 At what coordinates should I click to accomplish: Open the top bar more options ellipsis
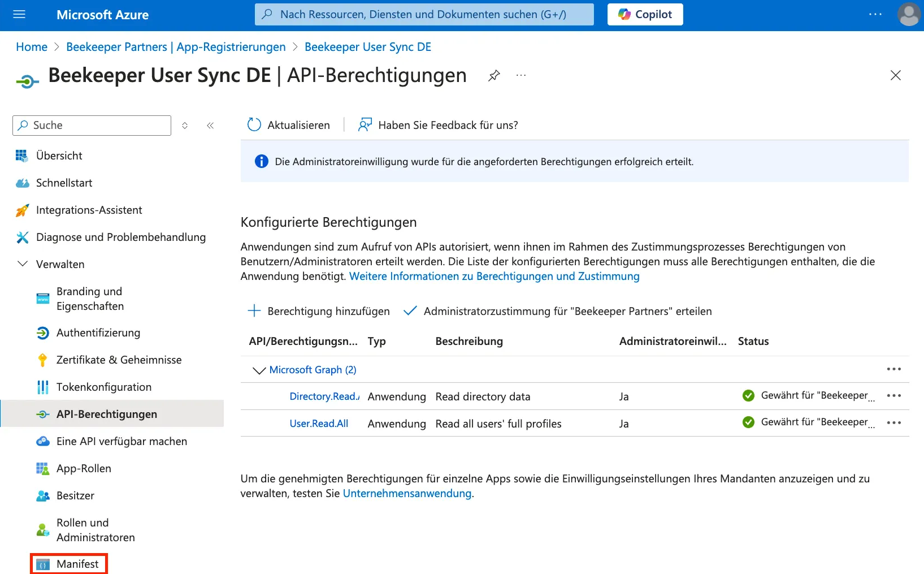(x=875, y=15)
